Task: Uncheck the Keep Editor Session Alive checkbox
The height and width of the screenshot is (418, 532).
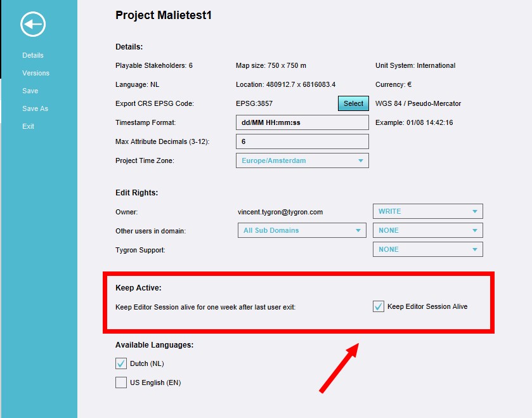Action: (379, 307)
